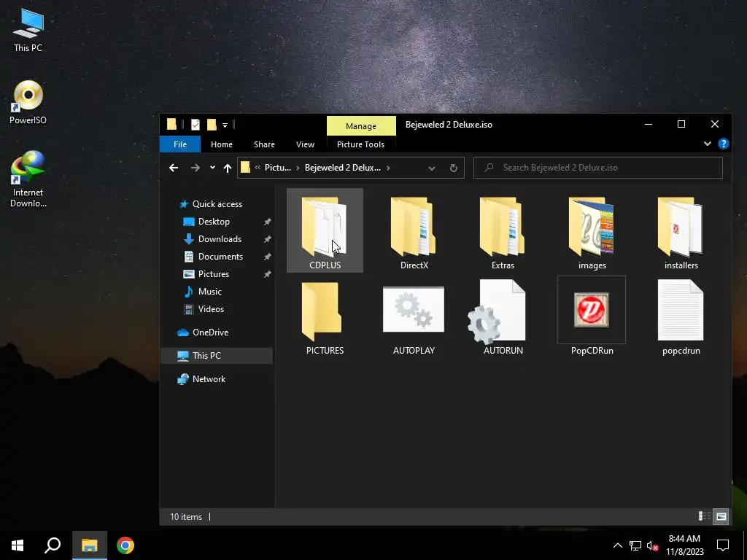This screenshot has height=560, width=747.
Task: Open the Windows Start menu
Action: point(18,545)
